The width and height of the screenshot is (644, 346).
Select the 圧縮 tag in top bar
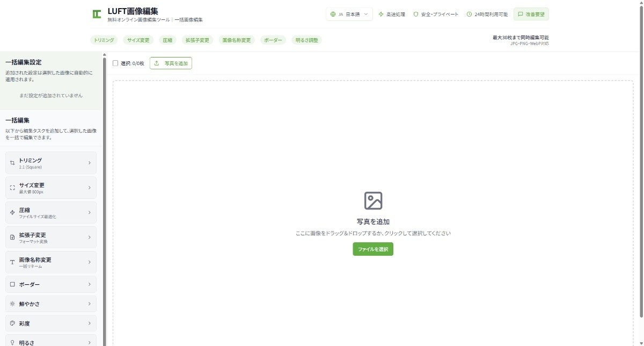pyautogui.click(x=167, y=40)
